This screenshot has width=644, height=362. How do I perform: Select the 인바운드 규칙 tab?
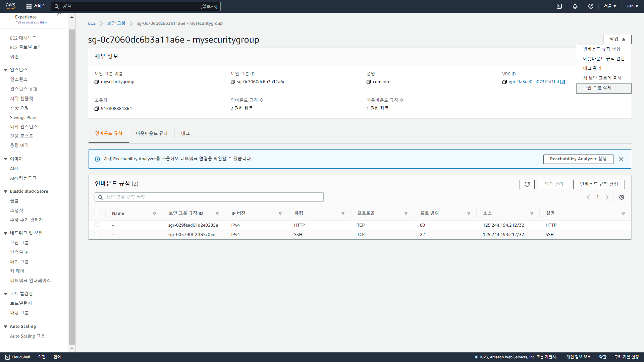109,133
